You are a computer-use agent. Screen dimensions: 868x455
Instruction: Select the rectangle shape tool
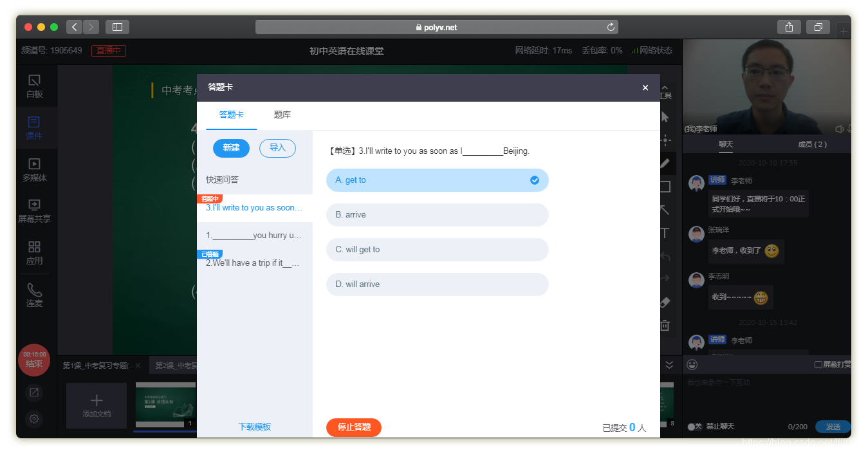[x=665, y=187]
